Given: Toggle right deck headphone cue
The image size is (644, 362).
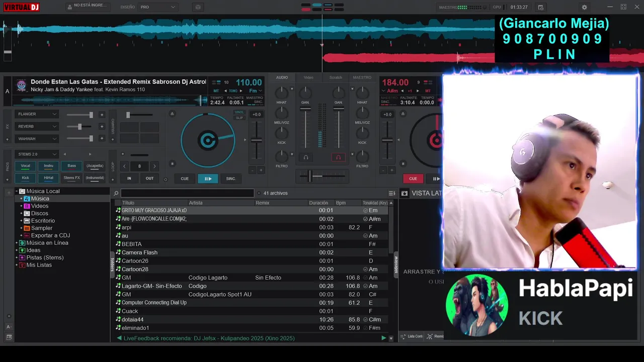Looking at the screenshot, I should click(x=338, y=157).
